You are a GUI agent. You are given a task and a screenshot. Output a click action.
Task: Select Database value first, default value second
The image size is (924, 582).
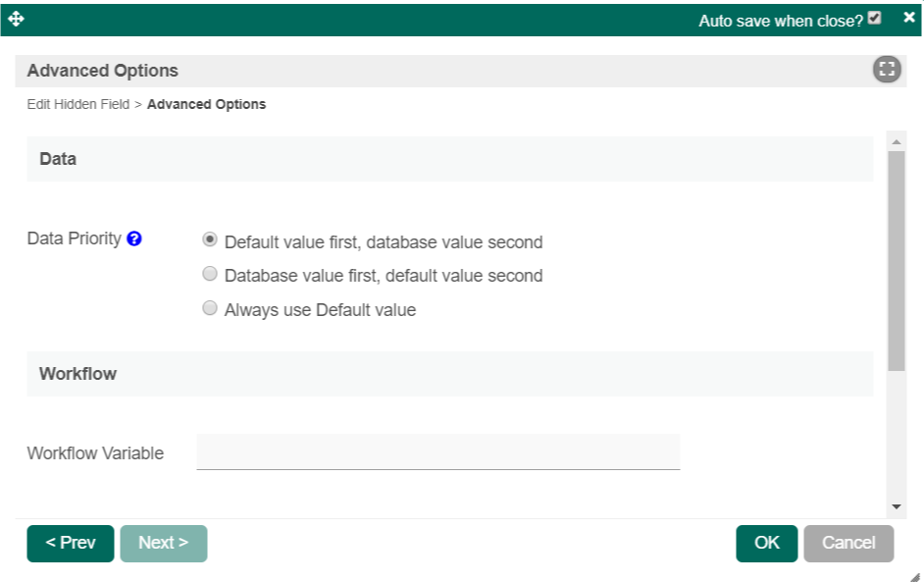pyautogui.click(x=209, y=275)
